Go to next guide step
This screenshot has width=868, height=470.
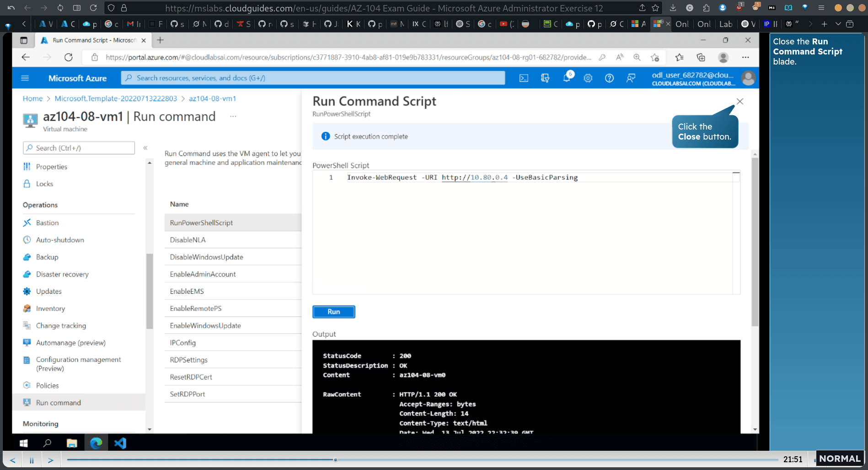click(51, 460)
